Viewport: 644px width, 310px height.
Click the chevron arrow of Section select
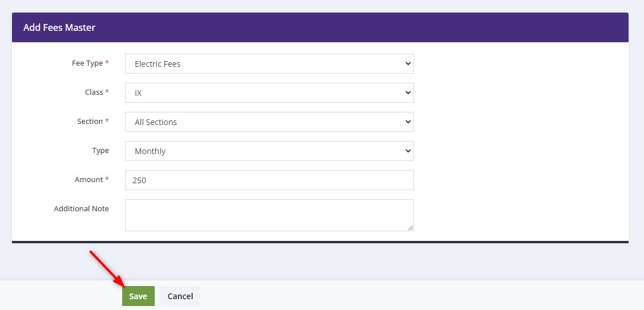coord(408,122)
